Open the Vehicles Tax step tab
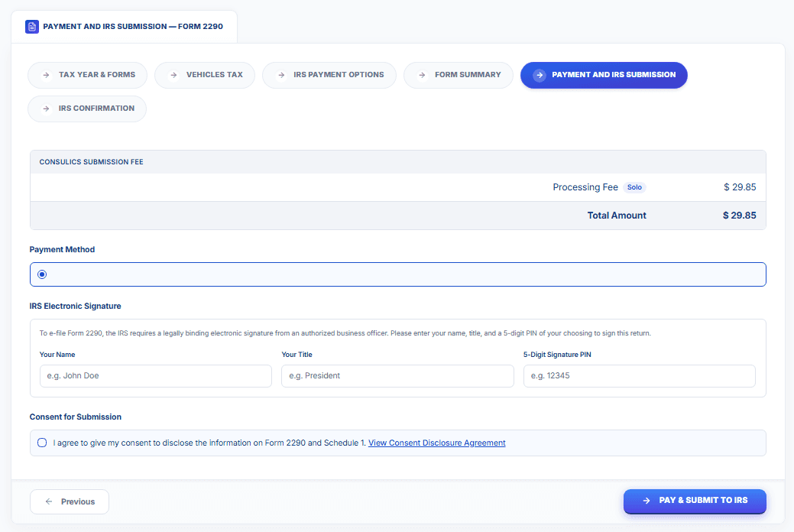Viewport: 794px width, 532px height. (x=205, y=75)
